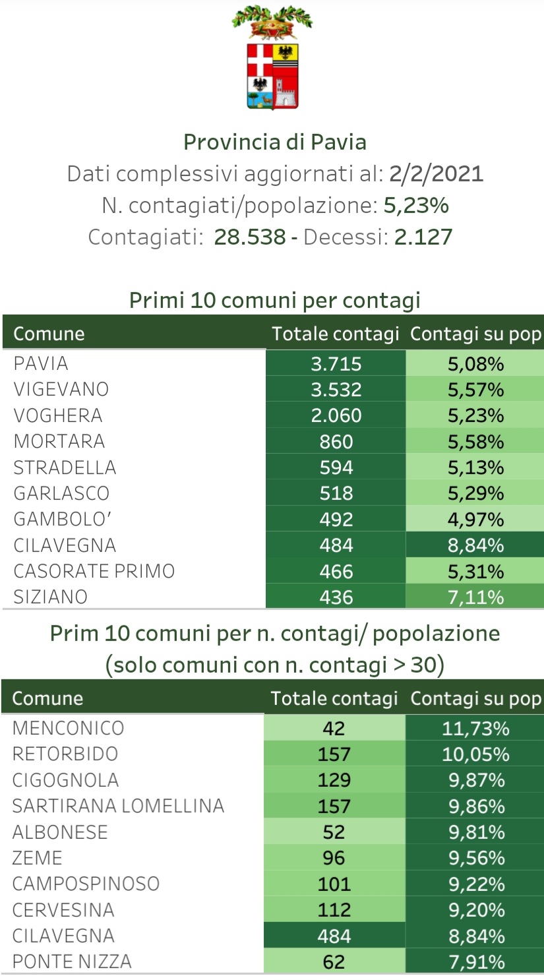Select the CASORATE PRIMO row name
This screenshot has height=980, width=544.
click(x=94, y=571)
